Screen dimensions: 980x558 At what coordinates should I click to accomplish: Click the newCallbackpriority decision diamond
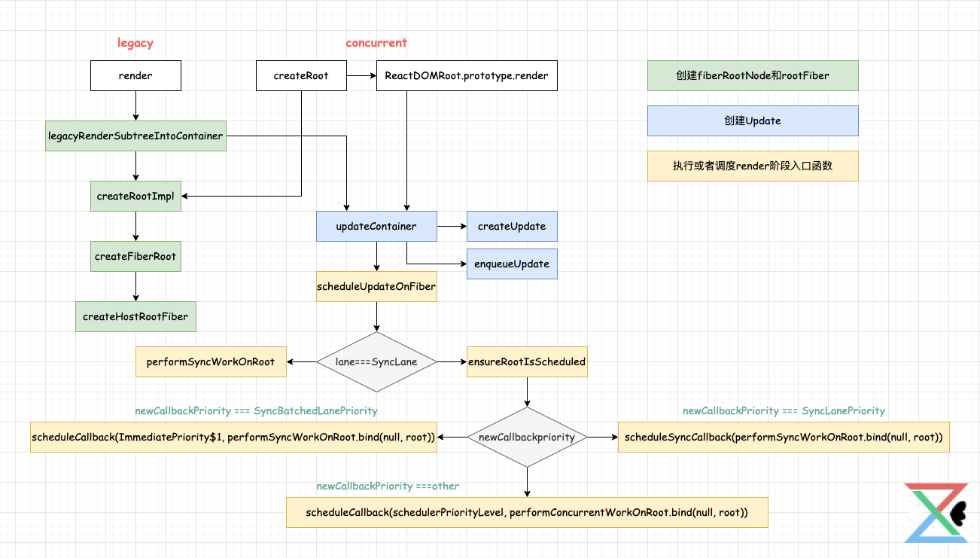[x=527, y=438]
